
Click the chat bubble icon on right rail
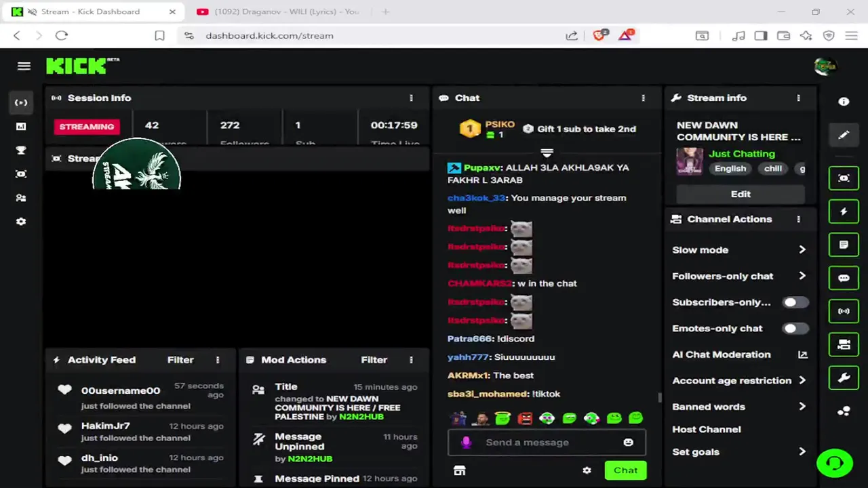tap(844, 278)
